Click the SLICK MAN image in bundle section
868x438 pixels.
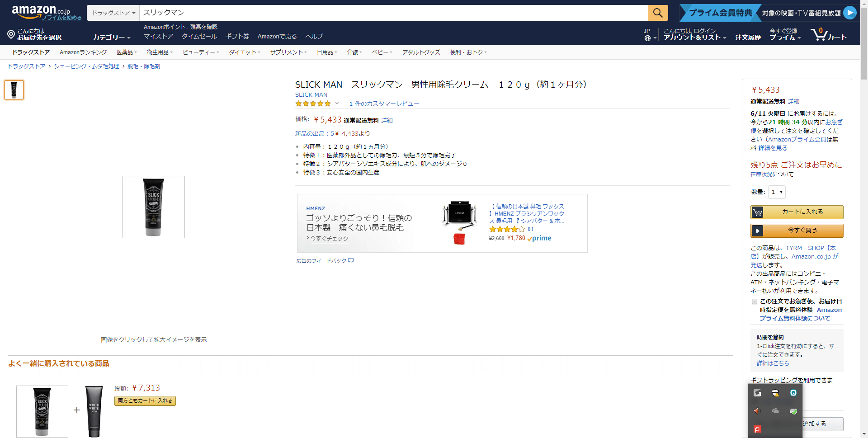[42, 411]
